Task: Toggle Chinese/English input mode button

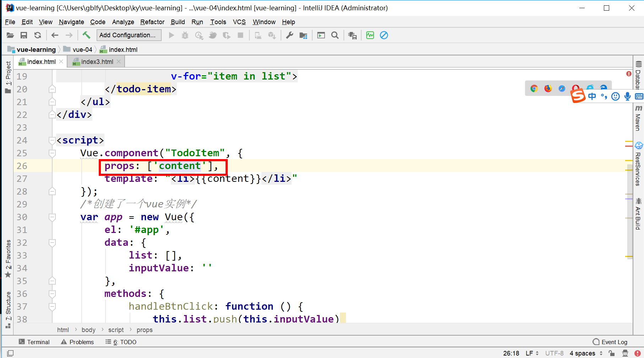Action: (592, 96)
